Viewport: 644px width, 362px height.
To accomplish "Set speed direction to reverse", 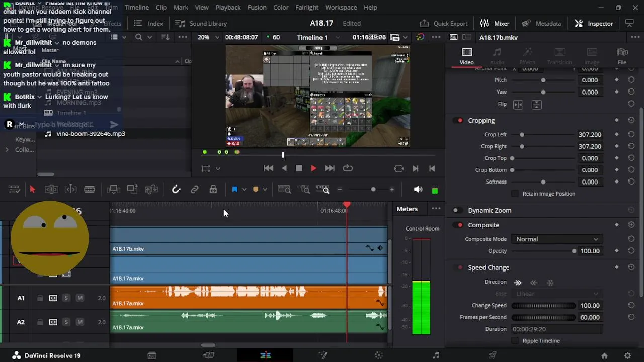I will pos(534,283).
